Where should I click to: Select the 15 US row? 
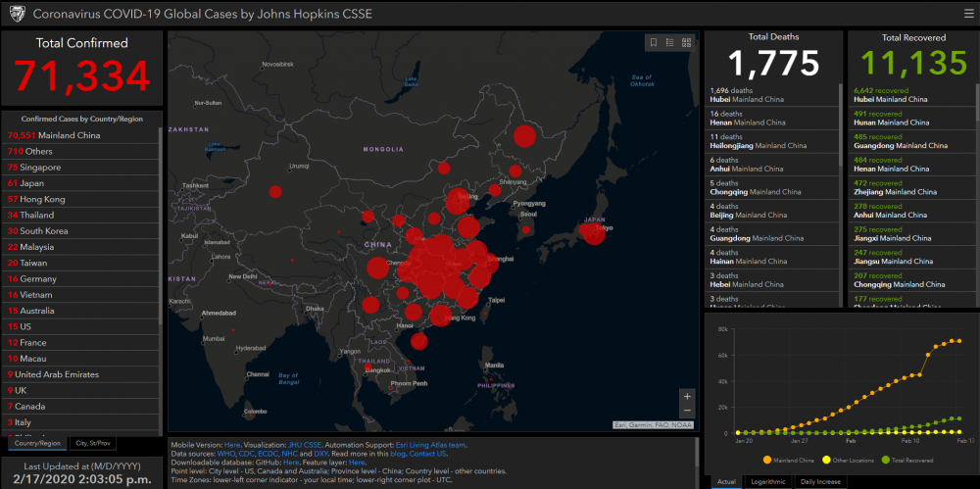pos(80,326)
